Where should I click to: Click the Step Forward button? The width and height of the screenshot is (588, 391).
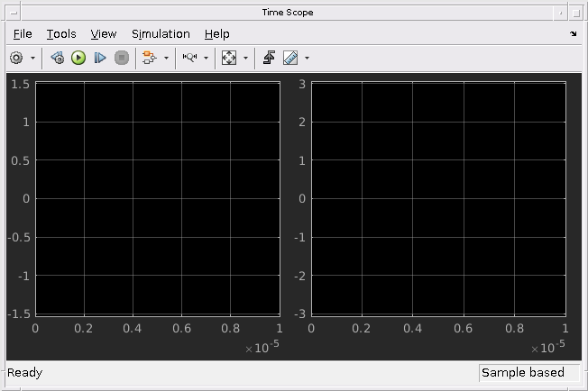[100, 58]
